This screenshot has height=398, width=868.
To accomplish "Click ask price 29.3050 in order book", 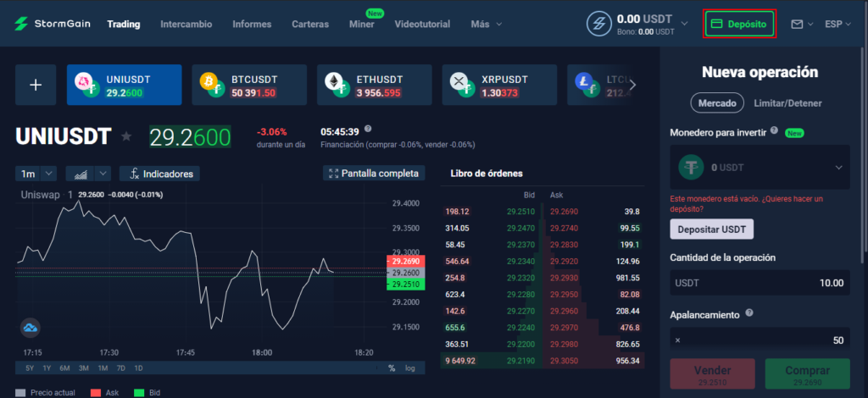I will coord(564,361).
